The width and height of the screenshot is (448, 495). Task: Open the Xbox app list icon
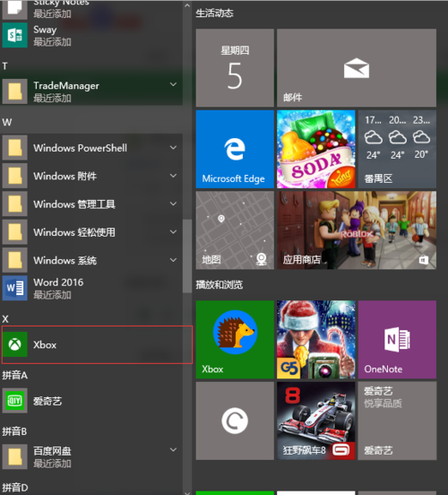(x=15, y=344)
